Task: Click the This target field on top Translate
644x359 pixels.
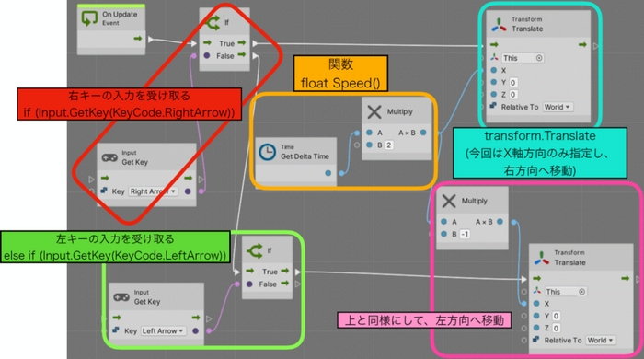Action: (x=523, y=58)
